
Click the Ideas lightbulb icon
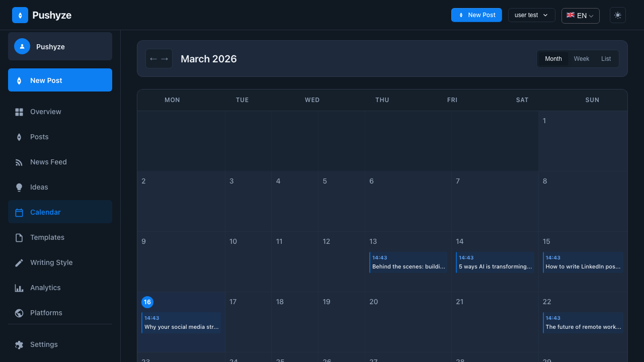click(19, 187)
